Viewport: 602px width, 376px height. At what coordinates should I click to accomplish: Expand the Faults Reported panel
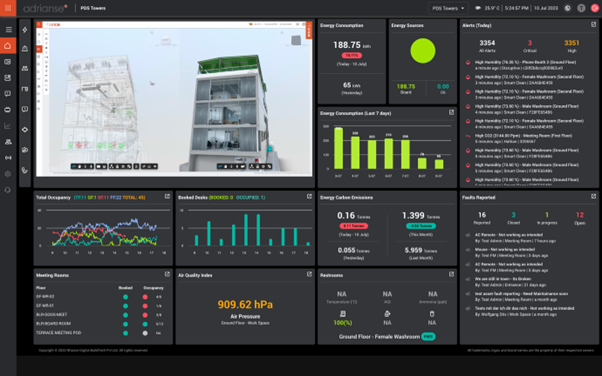coord(594,197)
